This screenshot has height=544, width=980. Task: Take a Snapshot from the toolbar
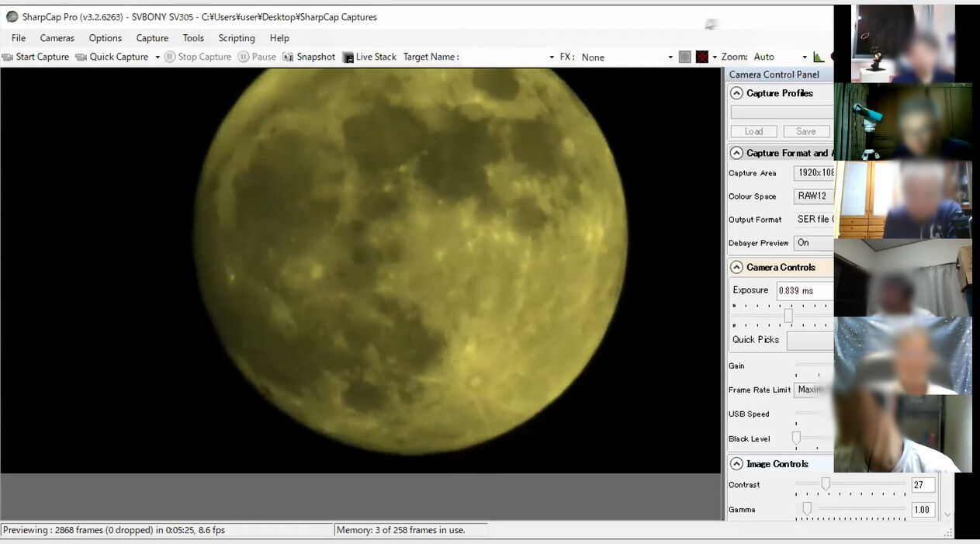click(309, 57)
